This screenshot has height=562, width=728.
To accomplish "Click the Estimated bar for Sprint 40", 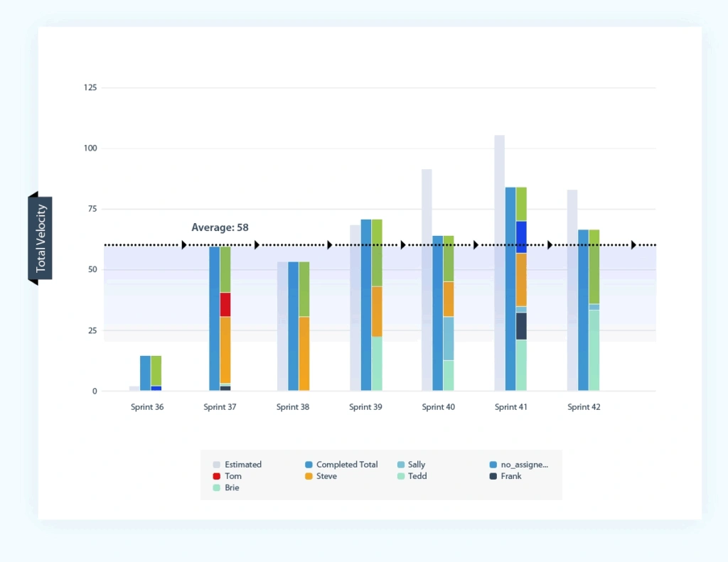I will pyautogui.click(x=427, y=280).
